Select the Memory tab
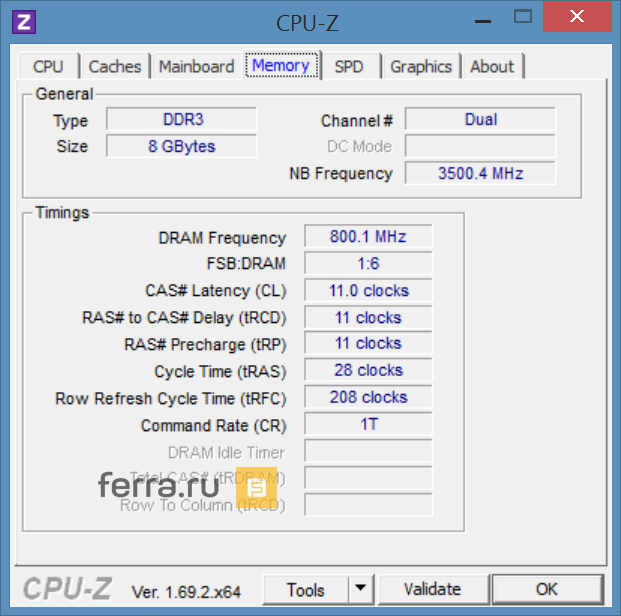 point(281,66)
